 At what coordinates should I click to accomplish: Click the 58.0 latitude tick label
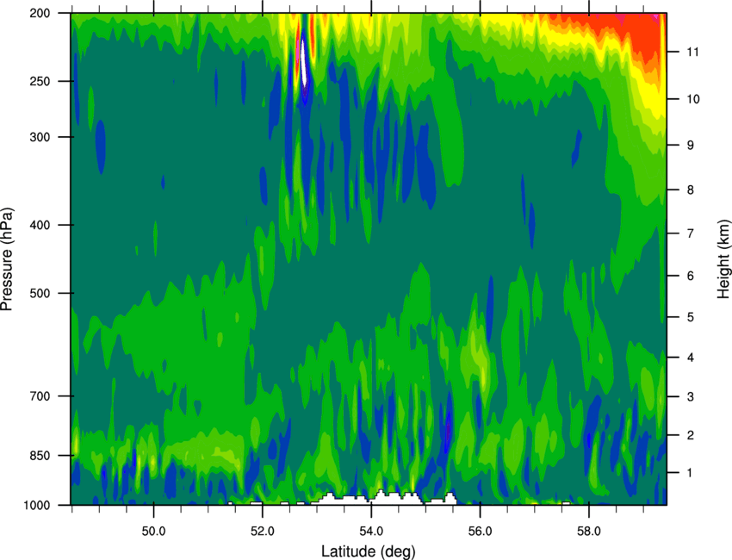pos(589,532)
